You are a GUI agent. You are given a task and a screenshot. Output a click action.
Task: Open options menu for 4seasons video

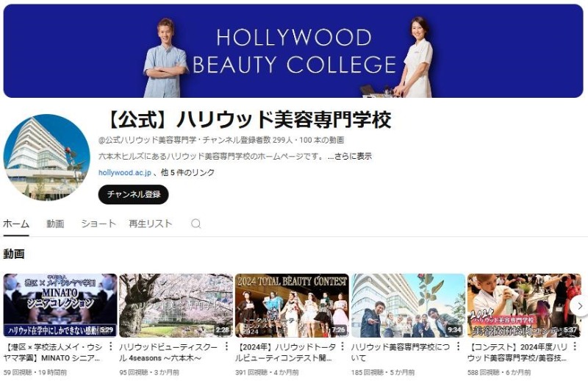coord(227,346)
